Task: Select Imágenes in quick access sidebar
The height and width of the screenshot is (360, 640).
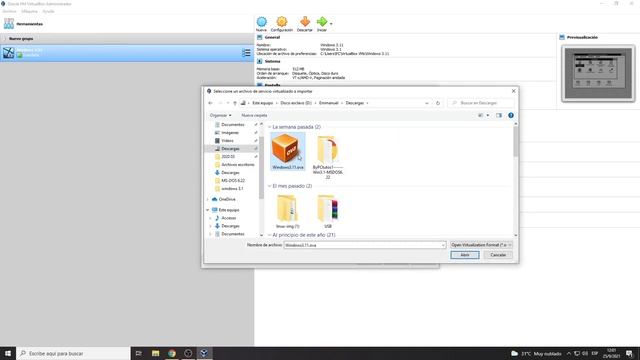Action: pyautogui.click(x=230, y=133)
